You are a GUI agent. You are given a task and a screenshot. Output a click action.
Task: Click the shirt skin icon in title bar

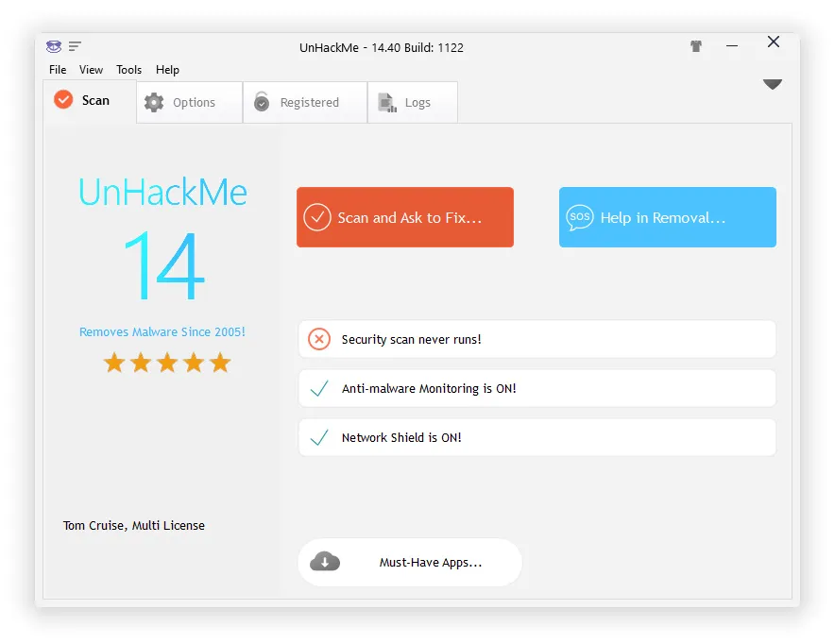coord(695,46)
